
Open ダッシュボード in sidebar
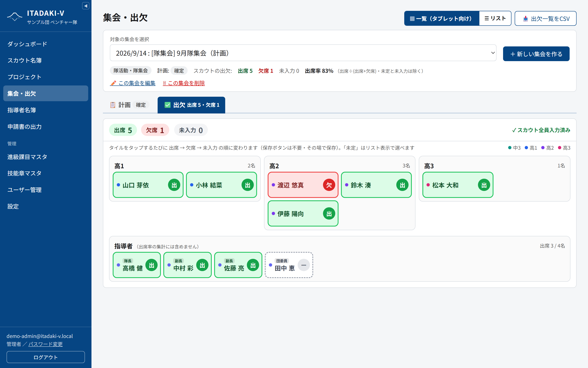[x=46, y=44]
